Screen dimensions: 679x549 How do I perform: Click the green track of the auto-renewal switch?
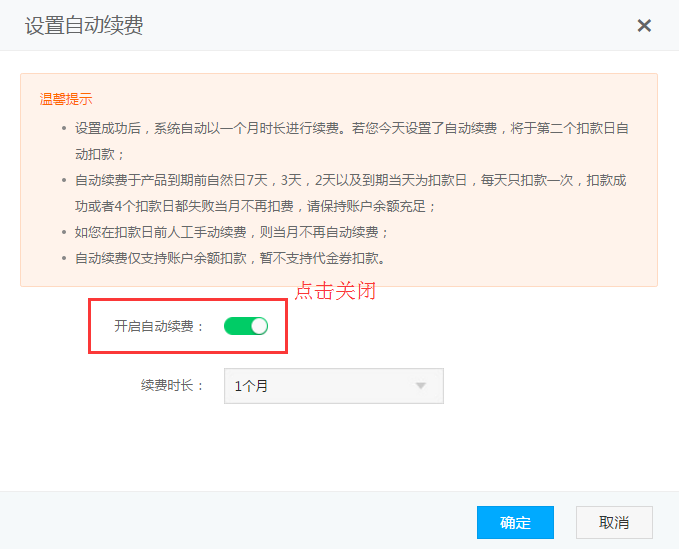236,326
